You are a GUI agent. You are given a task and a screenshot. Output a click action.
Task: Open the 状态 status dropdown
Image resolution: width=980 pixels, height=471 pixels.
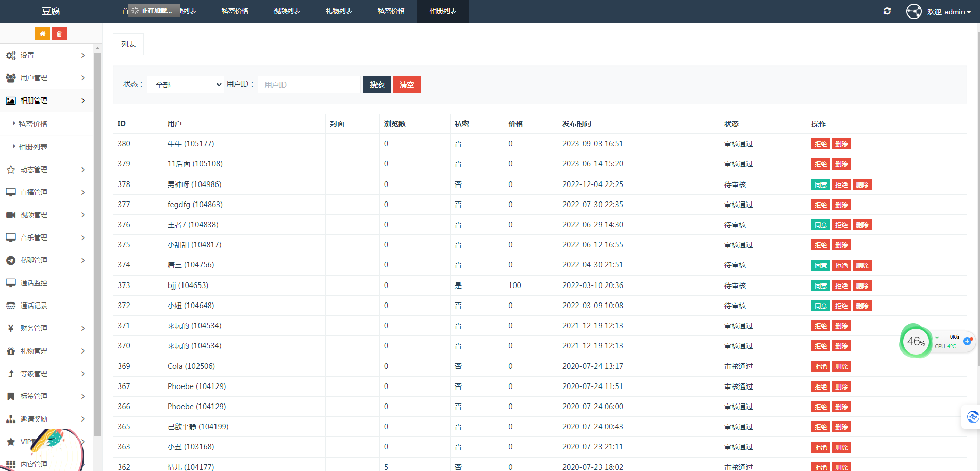tap(186, 85)
